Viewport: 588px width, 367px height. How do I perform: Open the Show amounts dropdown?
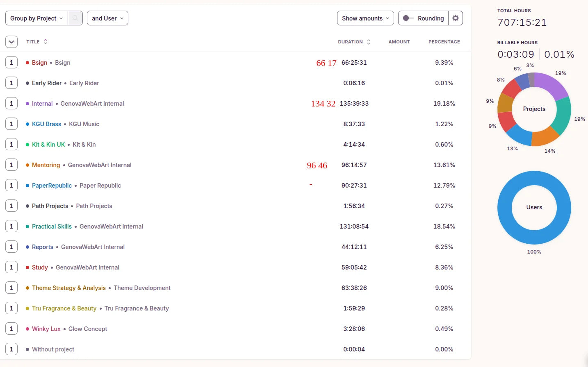pyautogui.click(x=365, y=18)
